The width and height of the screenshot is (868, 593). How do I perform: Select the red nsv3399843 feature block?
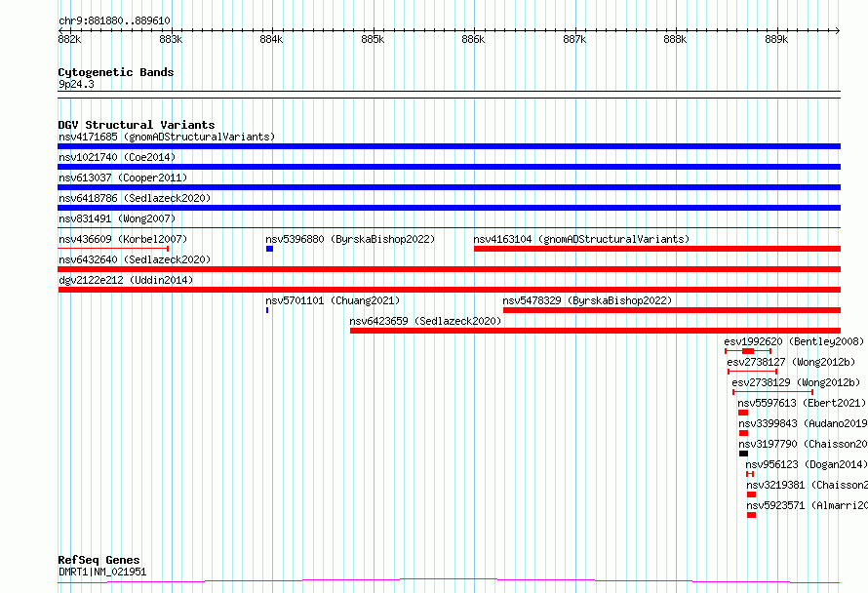pos(743,433)
